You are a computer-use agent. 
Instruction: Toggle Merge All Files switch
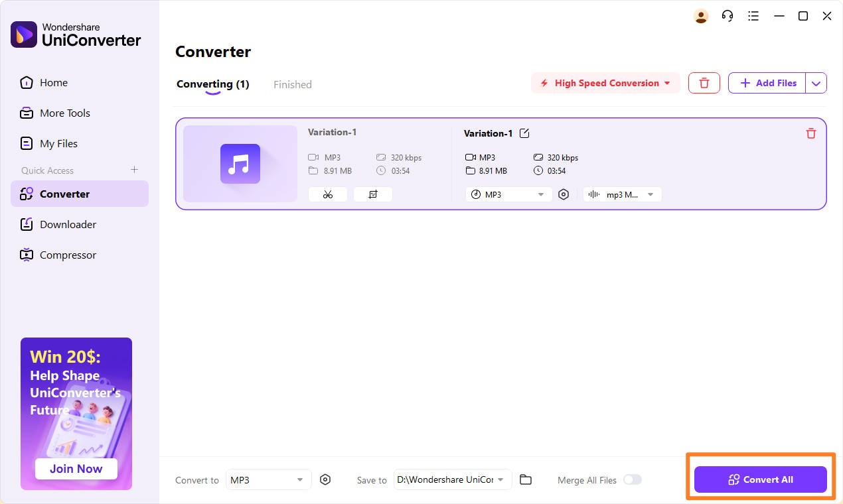pos(633,479)
